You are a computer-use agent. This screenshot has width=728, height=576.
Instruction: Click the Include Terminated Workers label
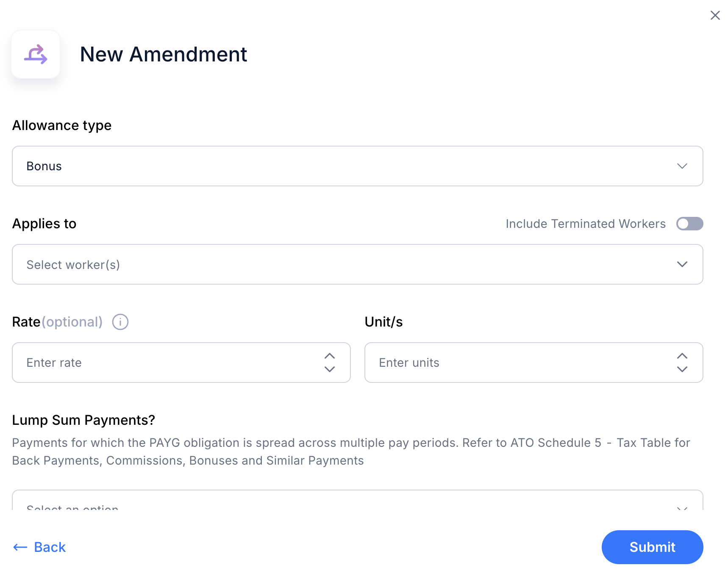[586, 224]
